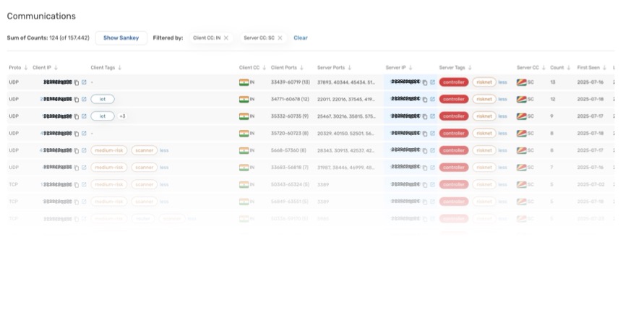
Task: Copy server IP in ports 5668-57360 row
Action: (425, 151)
